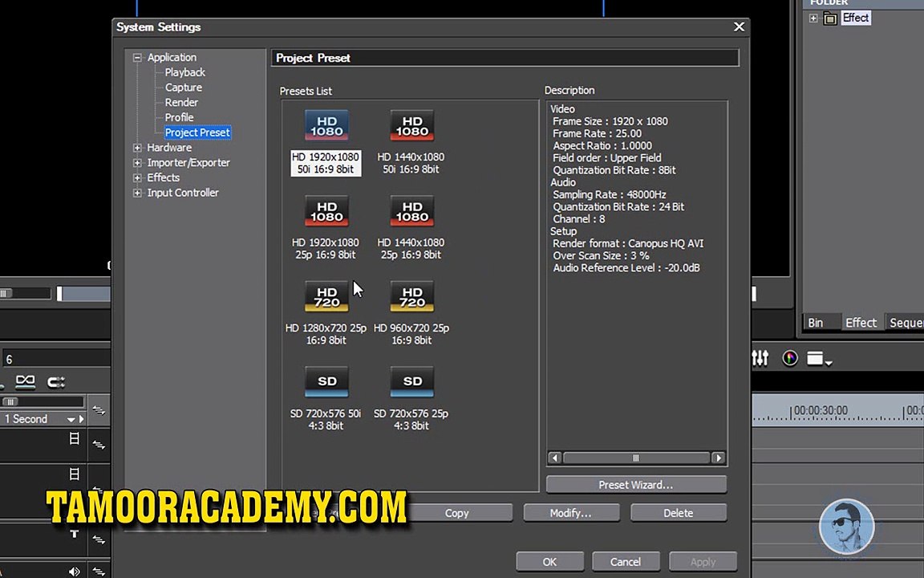The width and height of the screenshot is (924, 578).
Task: Open the Render settings item
Action: click(x=181, y=103)
